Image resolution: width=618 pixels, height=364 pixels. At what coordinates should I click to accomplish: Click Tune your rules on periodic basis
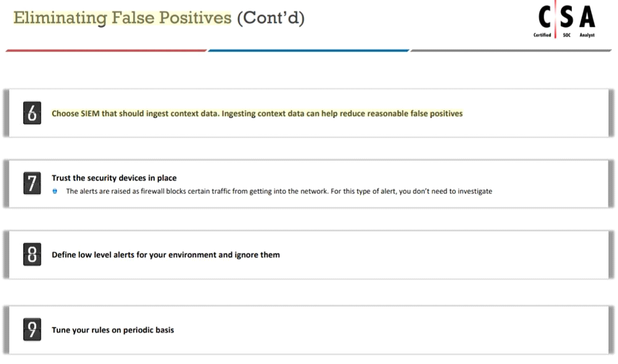[113, 330]
